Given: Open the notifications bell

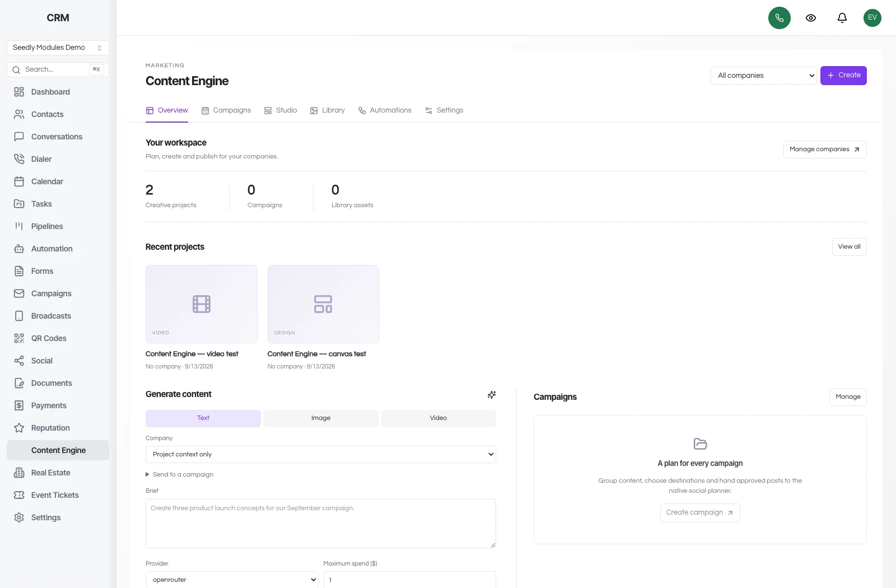Looking at the screenshot, I should point(842,18).
